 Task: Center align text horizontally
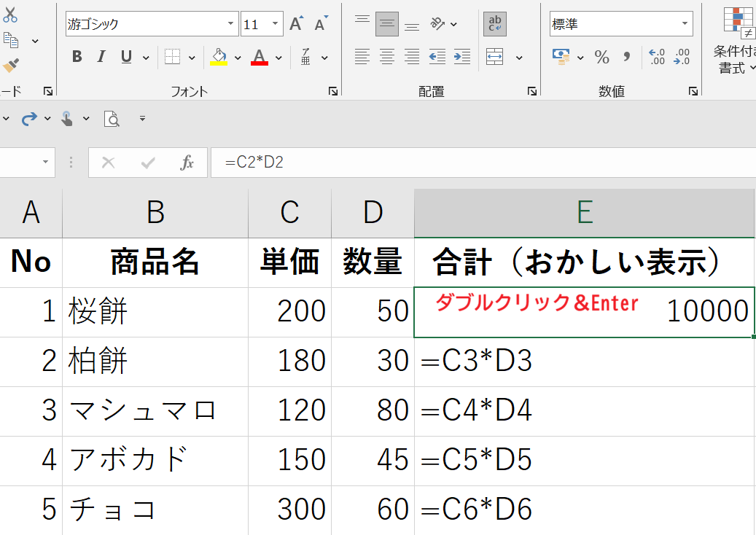[387, 57]
